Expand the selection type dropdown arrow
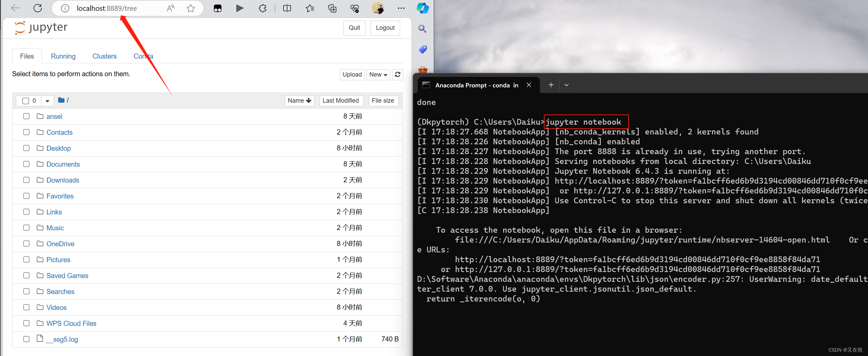 click(47, 101)
